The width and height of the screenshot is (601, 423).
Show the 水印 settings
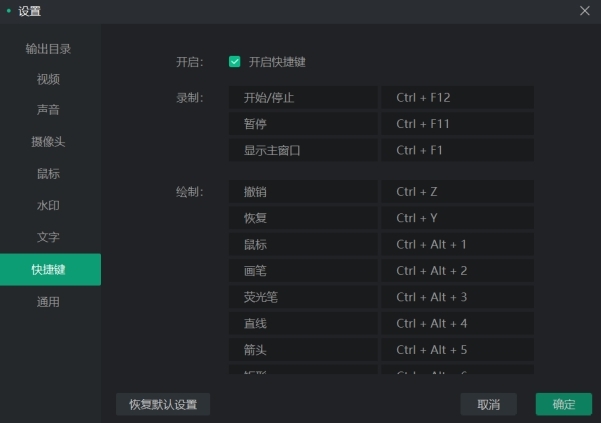pyautogui.click(x=48, y=206)
